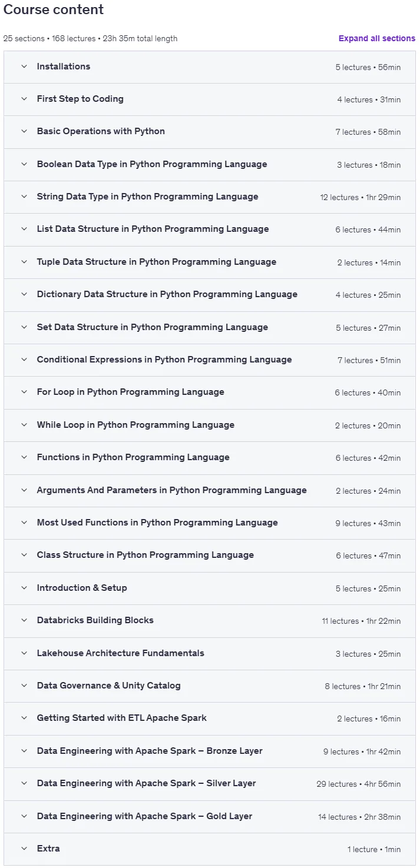This screenshot has width=420, height=868.
Task: Expand Functions in Python chevron
Action: [x=24, y=457]
